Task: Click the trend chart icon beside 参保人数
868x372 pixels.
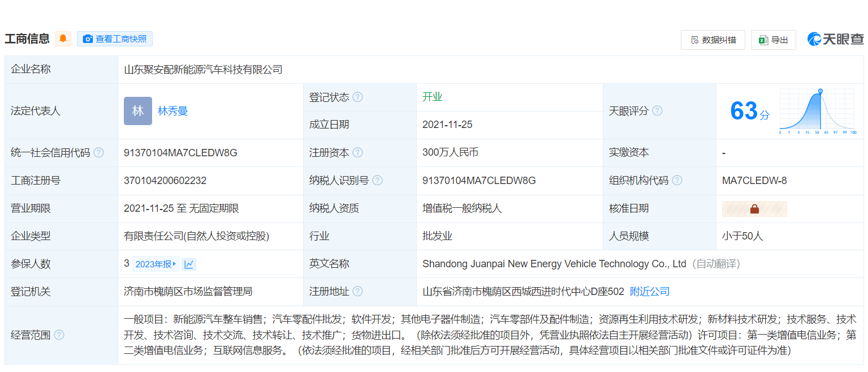Action: (189, 264)
